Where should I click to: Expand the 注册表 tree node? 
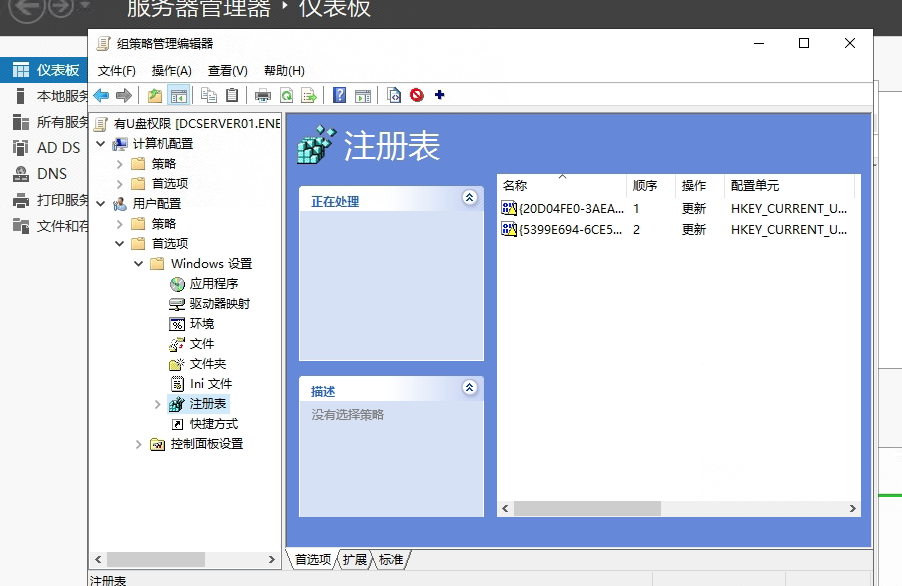tap(157, 404)
